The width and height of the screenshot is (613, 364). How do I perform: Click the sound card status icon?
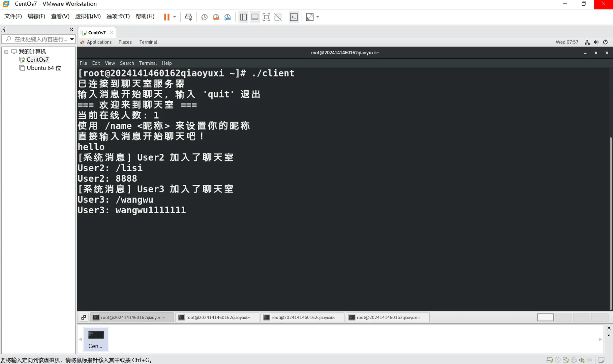tap(582, 360)
